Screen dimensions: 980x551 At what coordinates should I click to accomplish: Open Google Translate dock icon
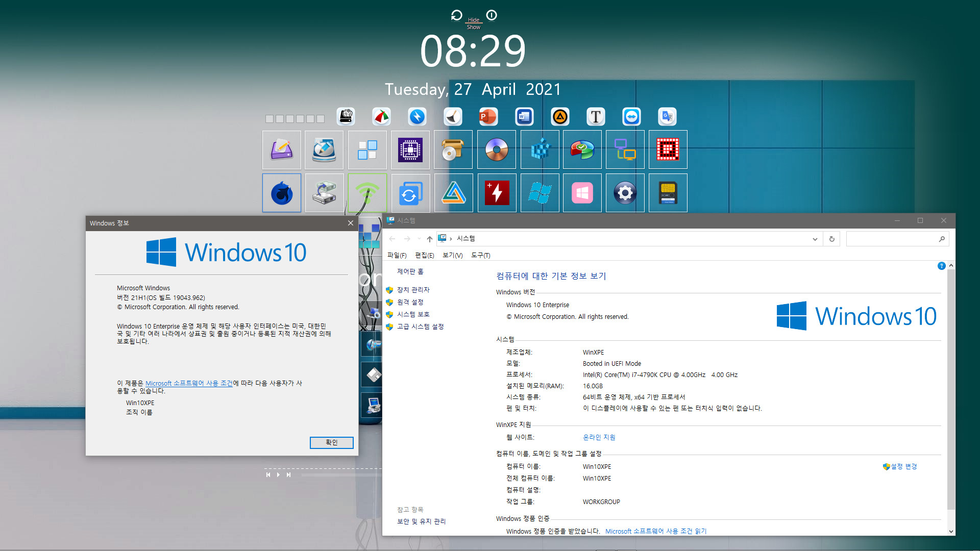click(x=667, y=117)
